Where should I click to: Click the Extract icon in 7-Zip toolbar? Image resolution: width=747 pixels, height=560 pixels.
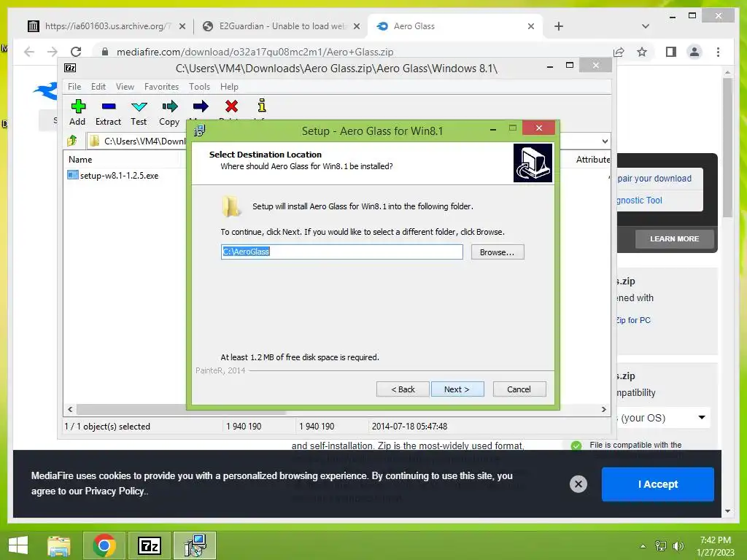(x=109, y=106)
